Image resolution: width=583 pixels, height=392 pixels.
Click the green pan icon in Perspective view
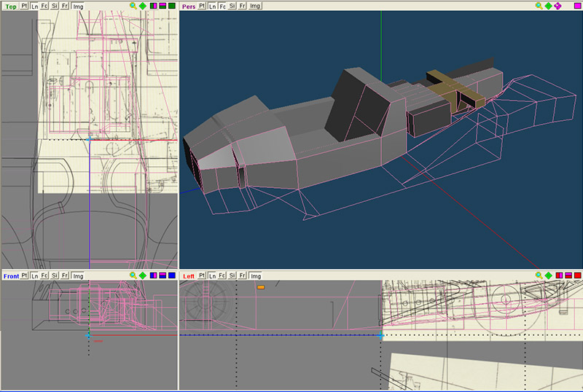(548, 6)
